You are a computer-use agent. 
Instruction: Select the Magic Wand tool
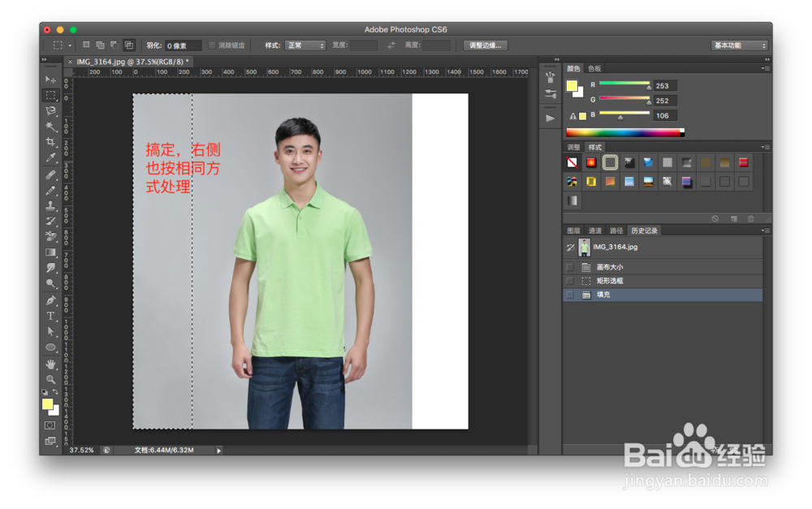click(x=50, y=127)
